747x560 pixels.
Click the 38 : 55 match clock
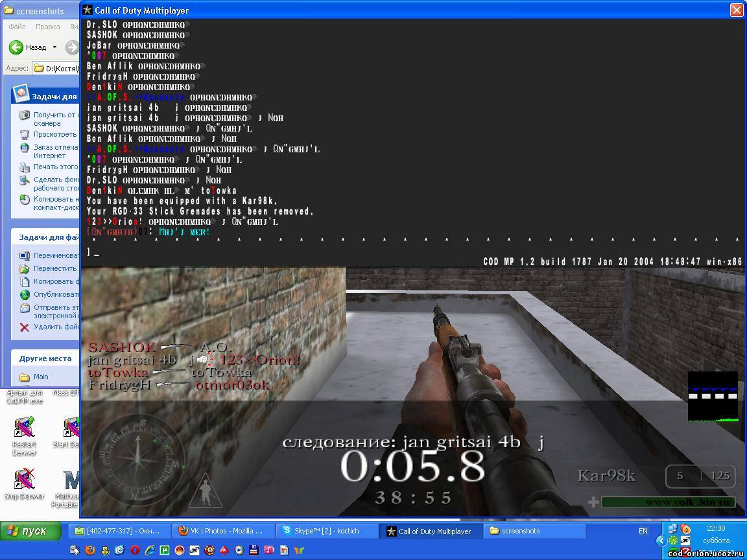(412, 498)
